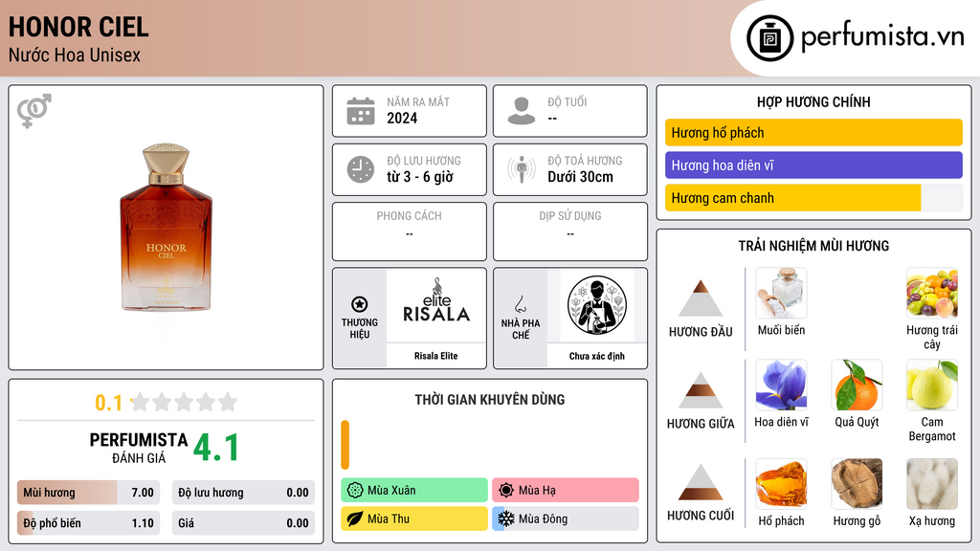Select the Muối biển note image
Viewport: 980px width, 551px height.
click(x=781, y=293)
